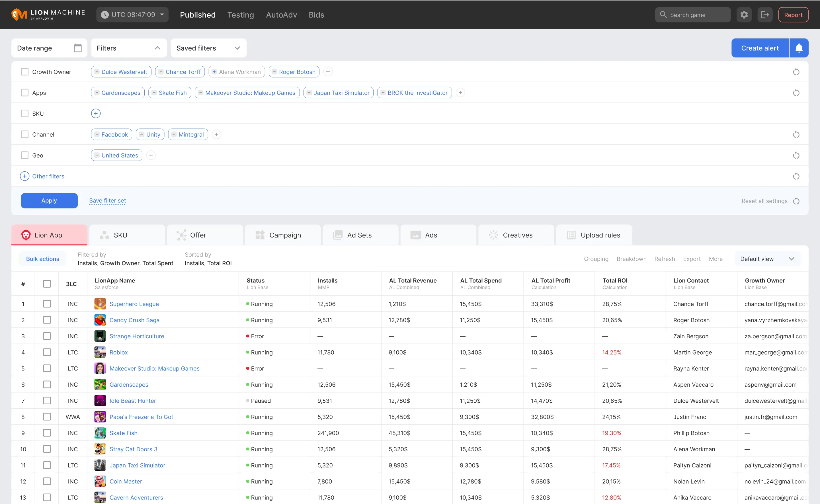This screenshot has height=504, width=820.
Task: Click the Candy Crush Saga app icon
Action: 100,320
